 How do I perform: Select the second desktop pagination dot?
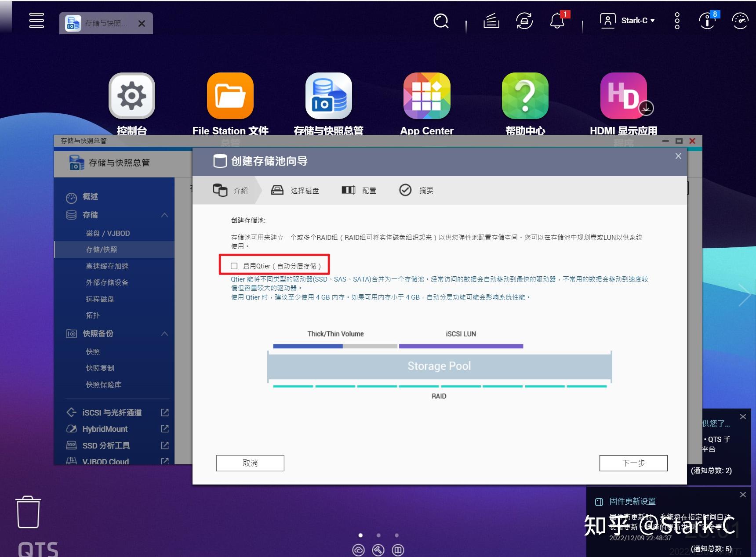point(378,535)
